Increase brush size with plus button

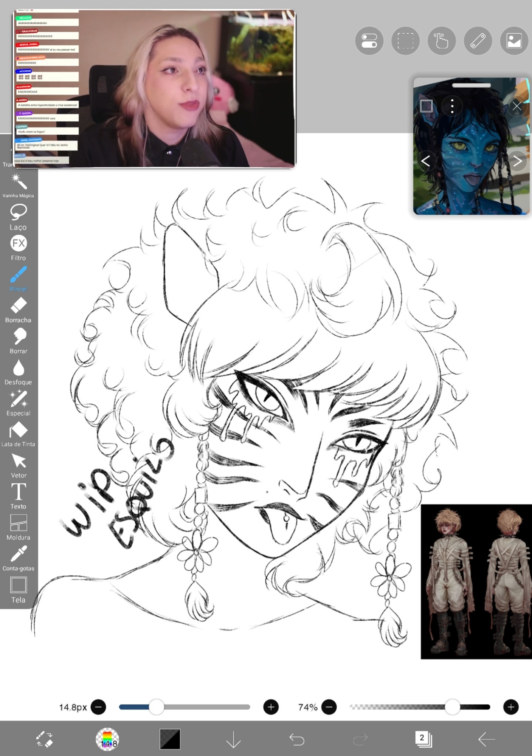tap(271, 707)
